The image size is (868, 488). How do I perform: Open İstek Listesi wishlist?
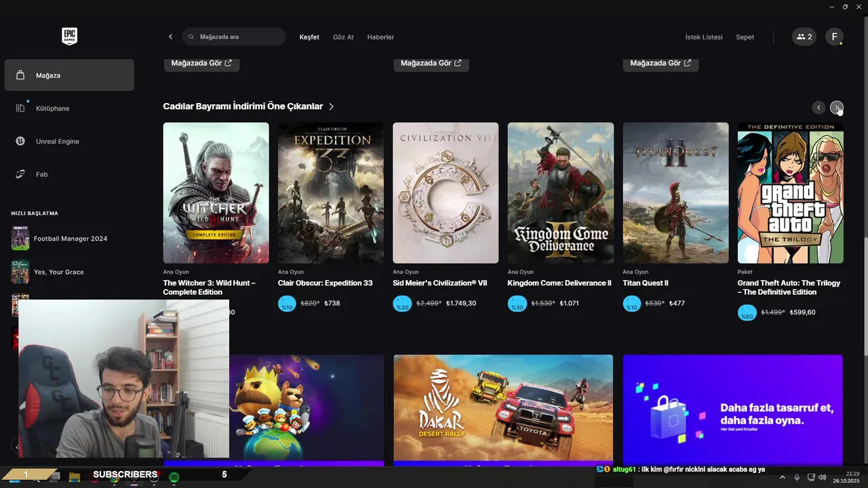coord(704,37)
